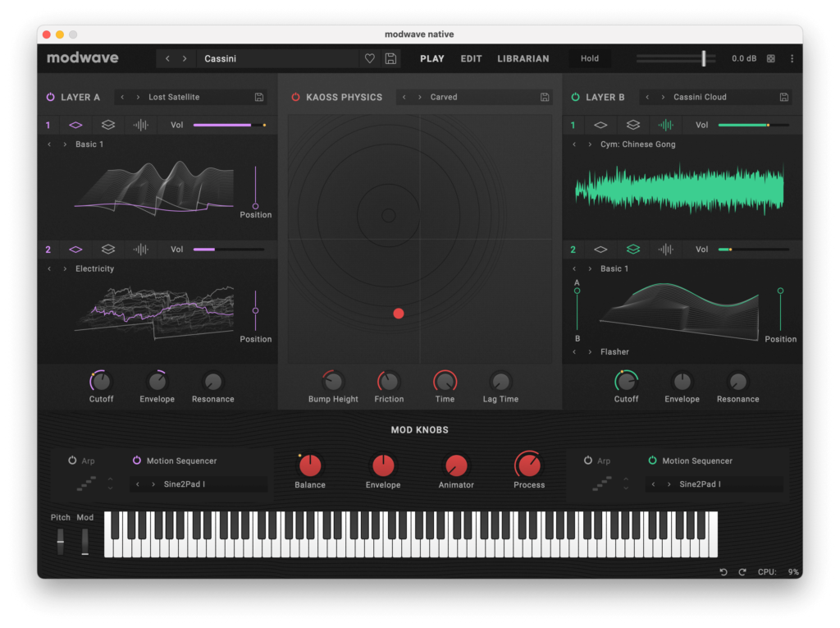Click the Mod wheel
Viewport: 840px width, 628px height.
(84, 541)
